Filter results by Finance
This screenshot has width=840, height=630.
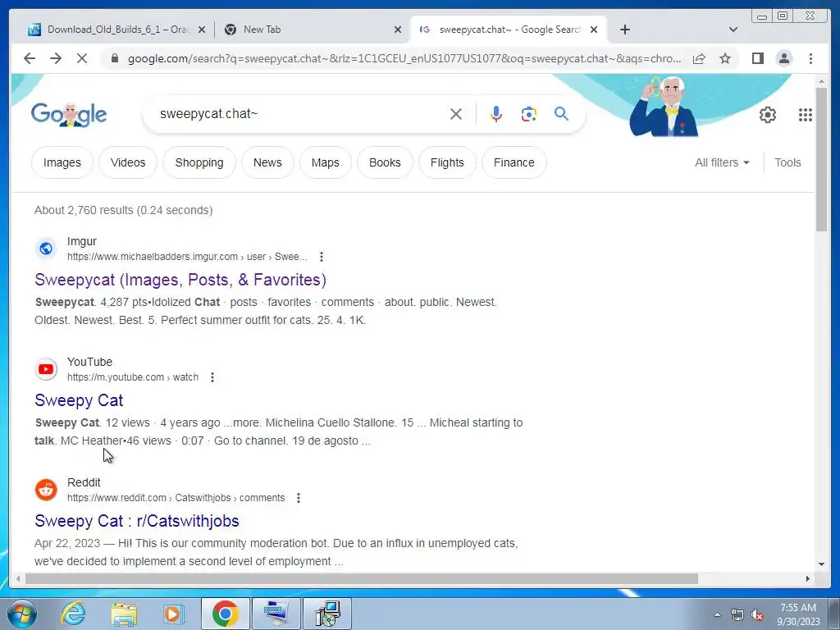click(514, 162)
